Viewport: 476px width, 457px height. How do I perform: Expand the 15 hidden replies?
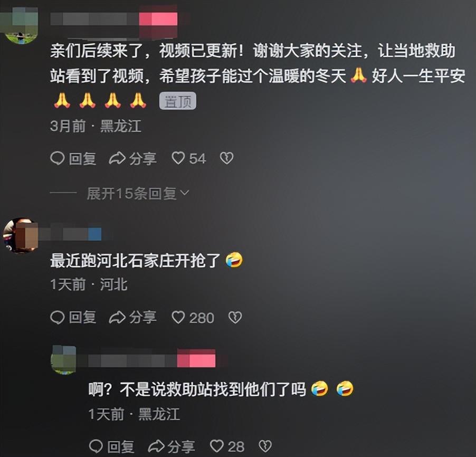click(138, 194)
